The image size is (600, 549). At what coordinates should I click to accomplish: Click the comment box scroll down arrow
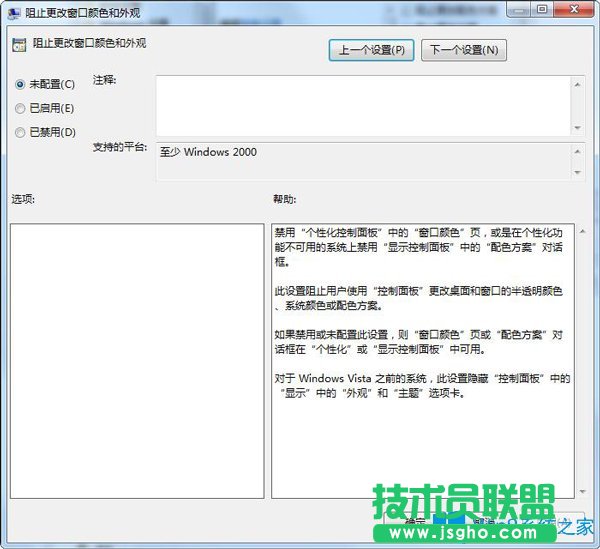[x=577, y=128]
